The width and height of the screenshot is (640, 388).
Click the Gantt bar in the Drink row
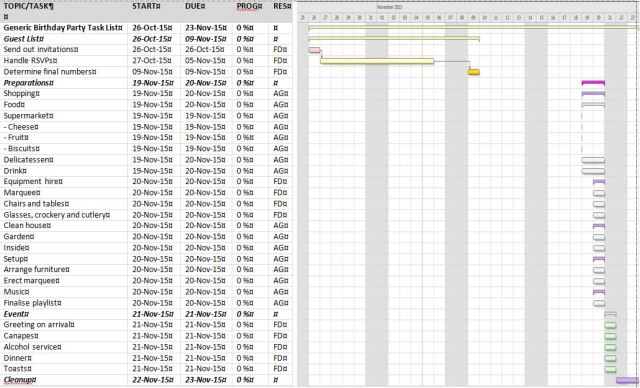pos(593,171)
